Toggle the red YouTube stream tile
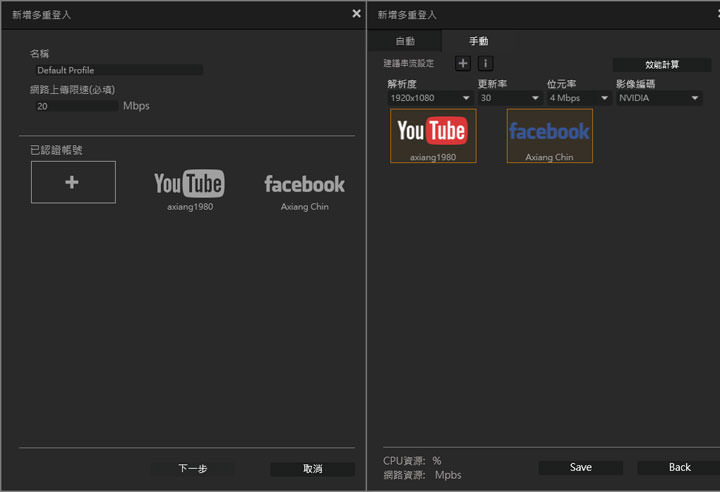720x492 pixels. [433, 135]
